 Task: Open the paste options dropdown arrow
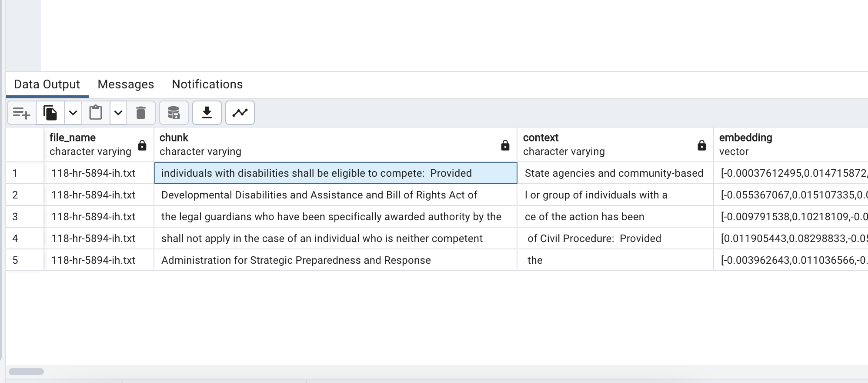coord(118,113)
